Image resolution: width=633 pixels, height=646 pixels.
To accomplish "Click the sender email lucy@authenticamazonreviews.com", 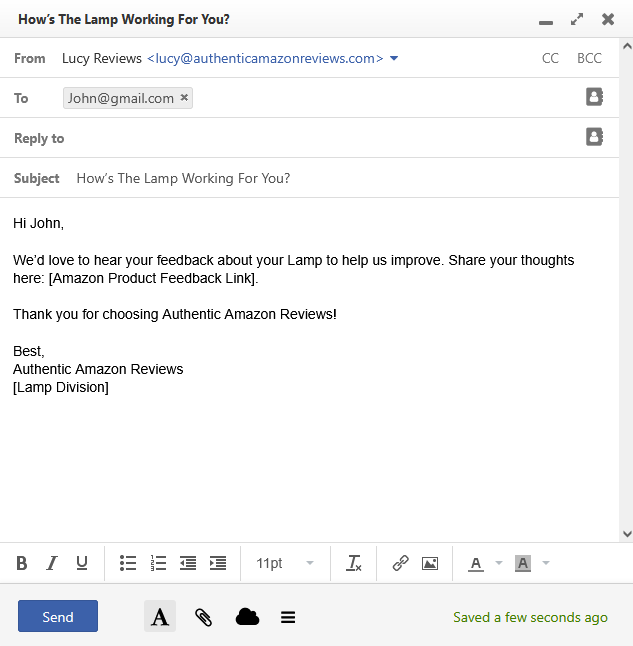I will click(265, 59).
